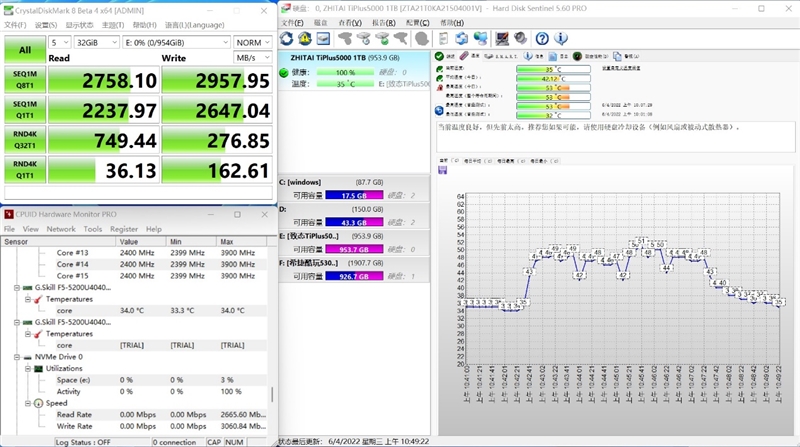Run the SEQ1M Q1T1 test
The height and width of the screenshot is (447, 800).
click(x=25, y=110)
